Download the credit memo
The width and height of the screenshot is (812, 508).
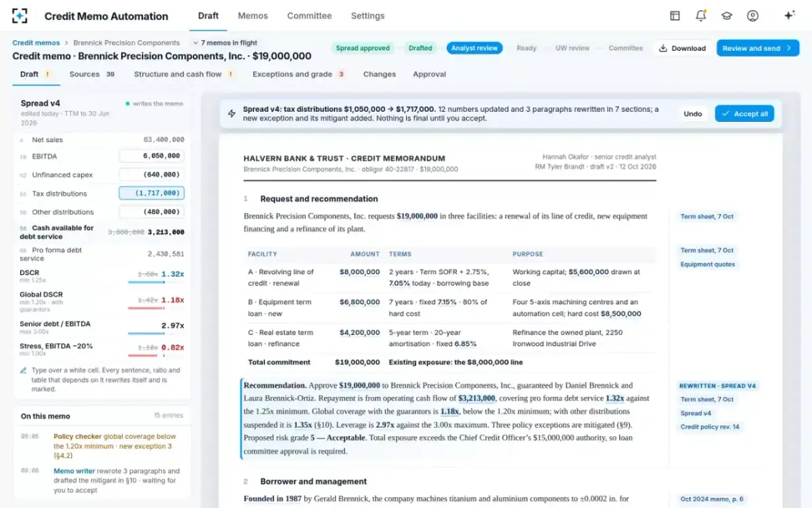[682, 48]
